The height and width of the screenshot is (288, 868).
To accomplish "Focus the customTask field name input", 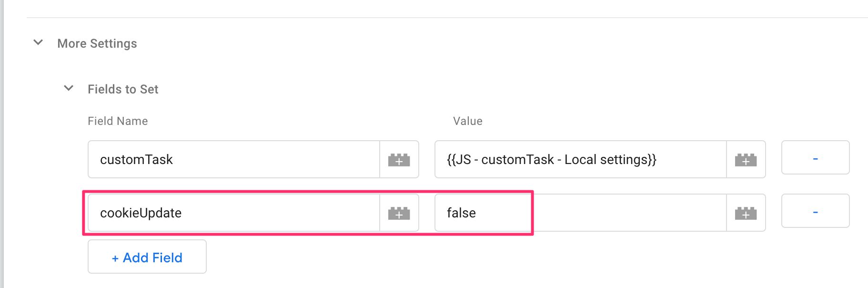I will click(x=233, y=159).
